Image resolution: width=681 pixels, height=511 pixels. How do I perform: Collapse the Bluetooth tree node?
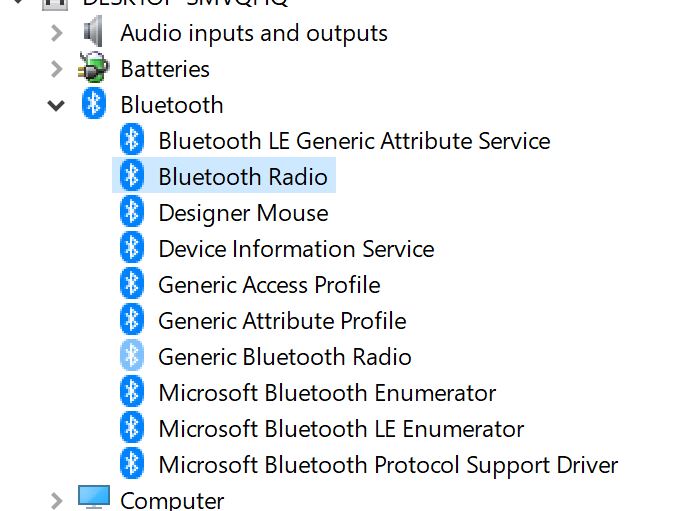56,105
